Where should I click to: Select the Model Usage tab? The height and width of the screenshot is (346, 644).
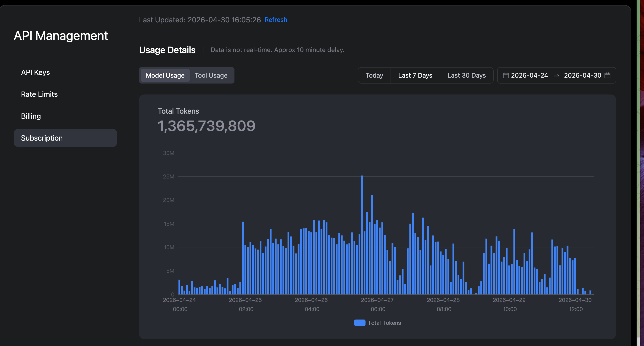click(165, 75)
